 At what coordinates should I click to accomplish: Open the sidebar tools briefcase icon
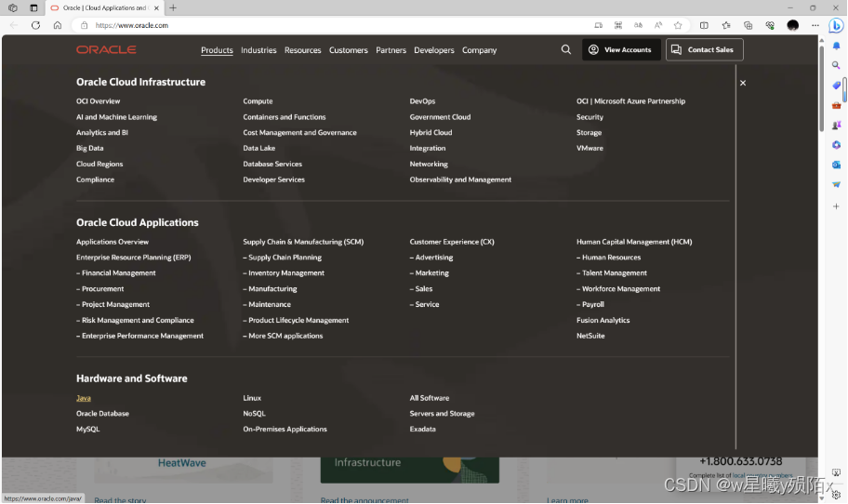coord(836,105)
